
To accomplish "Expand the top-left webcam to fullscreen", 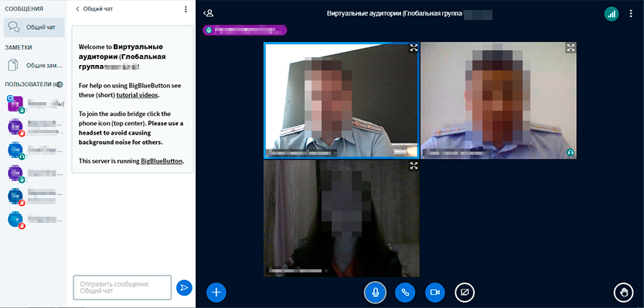I will click(414, 48).
